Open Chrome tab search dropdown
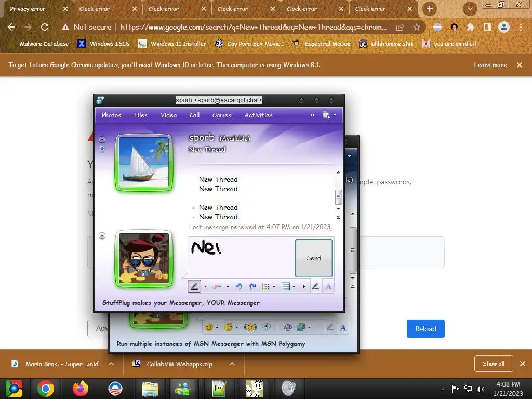The width and height of the screenshot is (532, 399). (470, 9)
